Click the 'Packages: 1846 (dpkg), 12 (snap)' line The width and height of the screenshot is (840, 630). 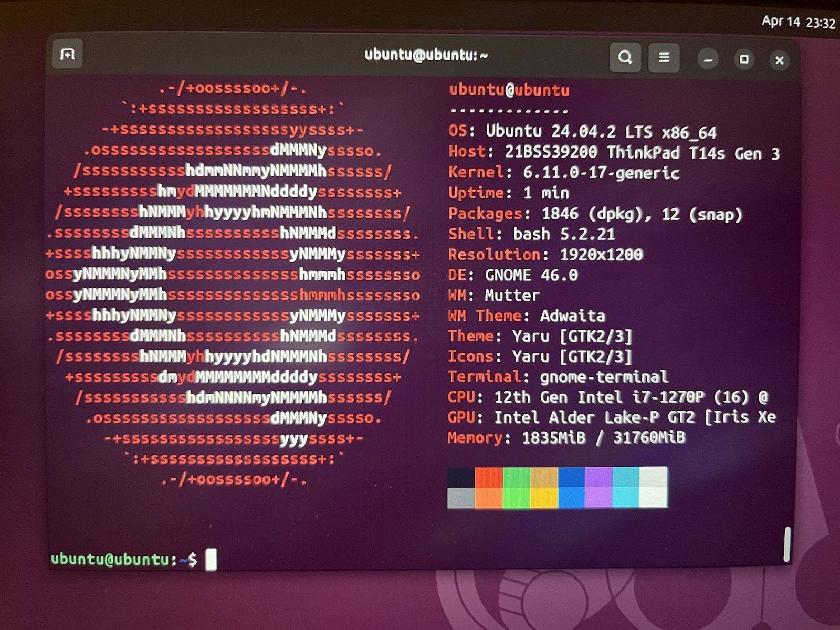pyautogui.click(x=595, y=214)
